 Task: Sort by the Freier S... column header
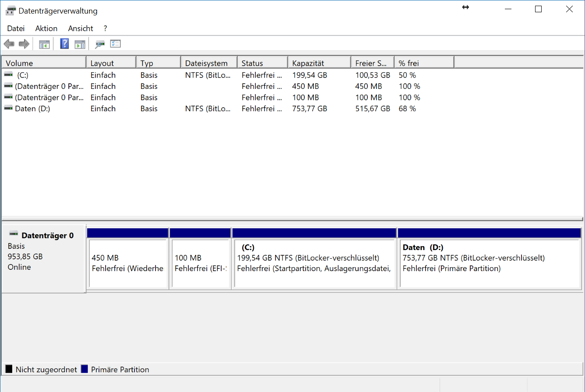373,63
